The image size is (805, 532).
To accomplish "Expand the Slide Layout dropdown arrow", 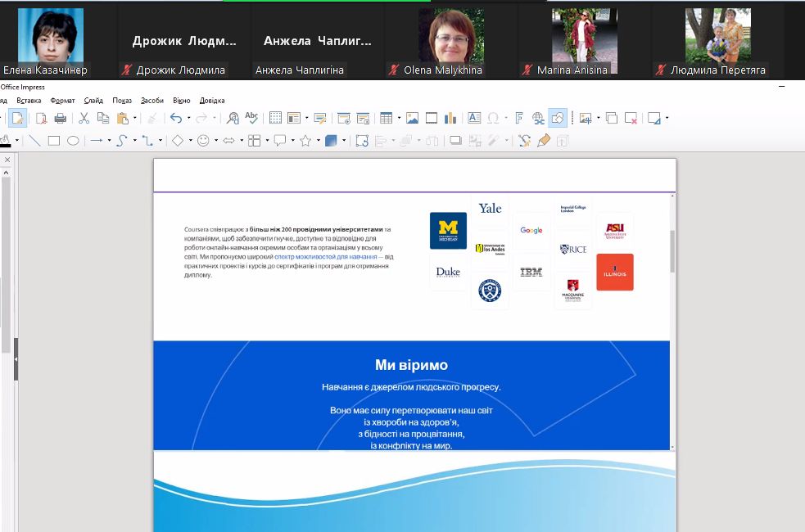I will pyautogui.click(x=667, y=119).
